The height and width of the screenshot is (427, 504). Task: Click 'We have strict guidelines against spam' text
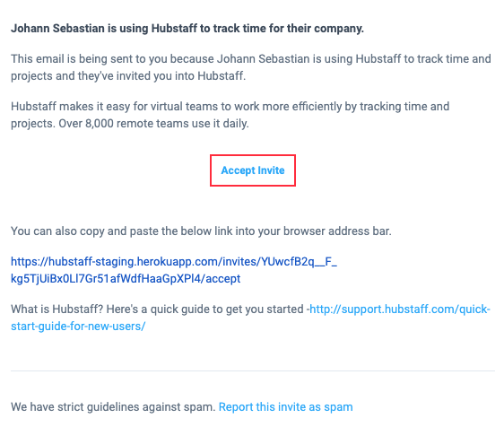click(x=113, y=407)
